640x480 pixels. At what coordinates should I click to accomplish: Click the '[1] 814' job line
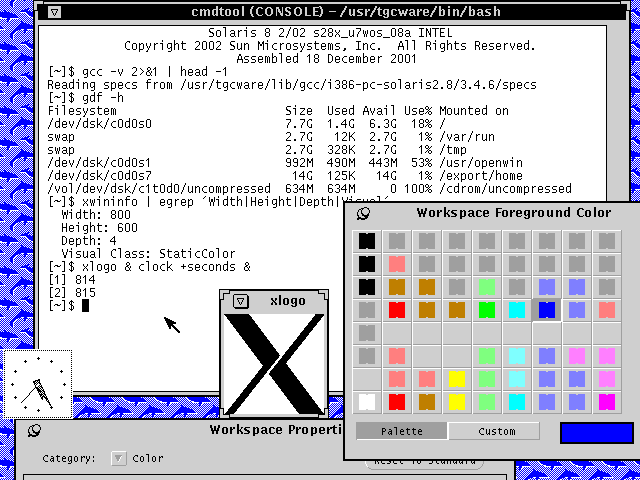pos(71,280)
